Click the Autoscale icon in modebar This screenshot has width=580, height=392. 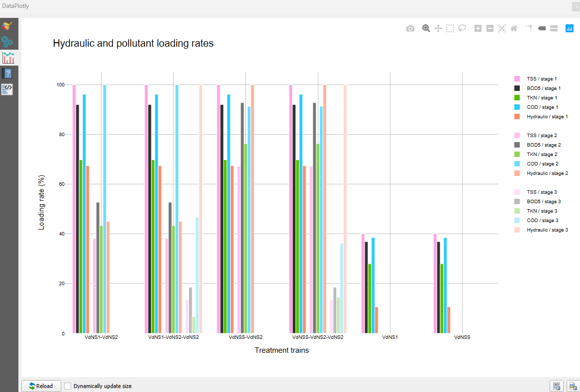502,29
